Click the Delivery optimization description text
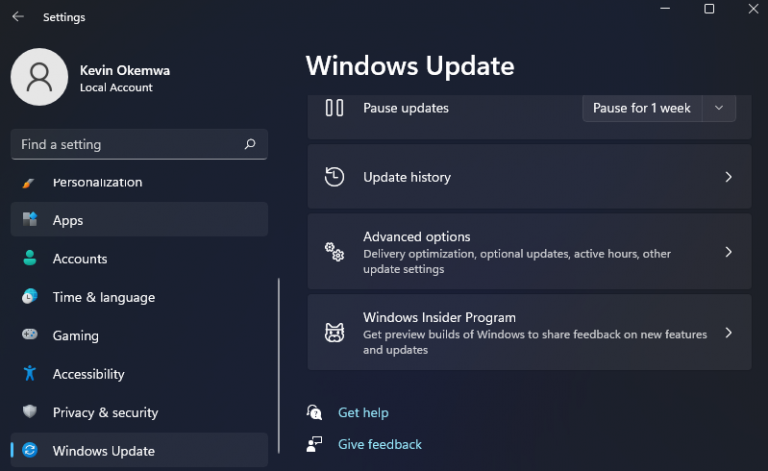The height and width of the screenshot is (471, 768). click(517, 261)
